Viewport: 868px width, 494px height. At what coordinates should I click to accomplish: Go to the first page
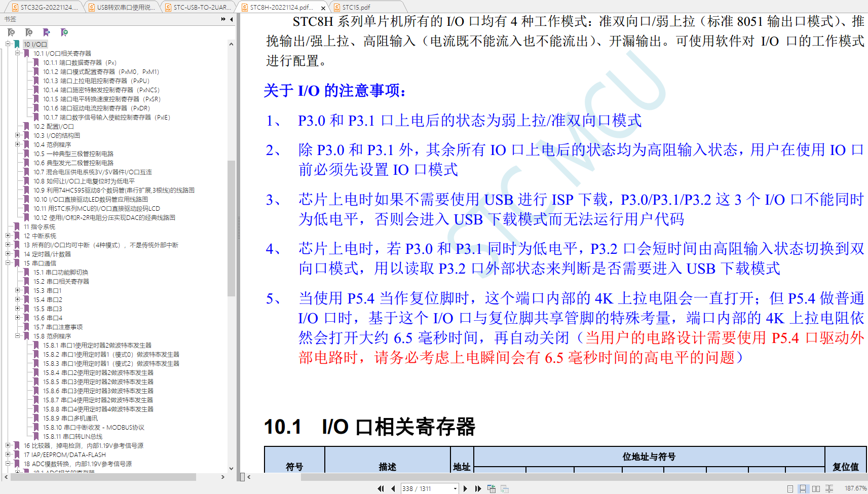pyautogui.click(x=381, y=488)
